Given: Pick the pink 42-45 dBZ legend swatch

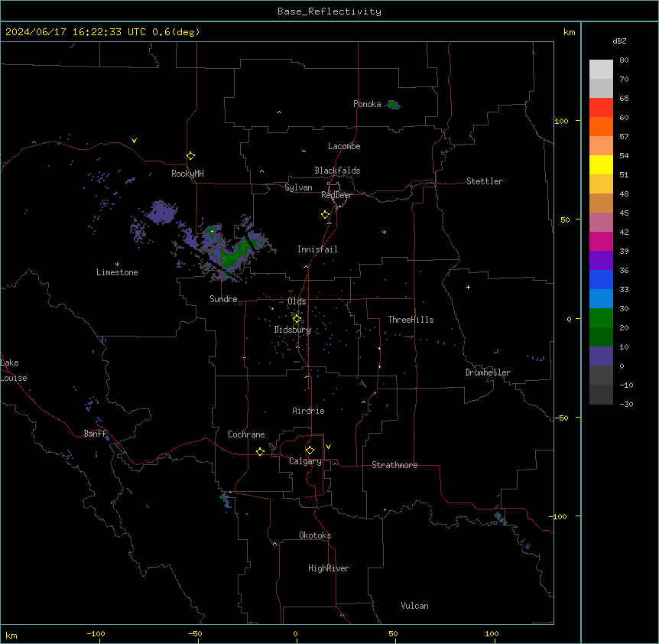Looking at the screenshot, I should point(601,223).
